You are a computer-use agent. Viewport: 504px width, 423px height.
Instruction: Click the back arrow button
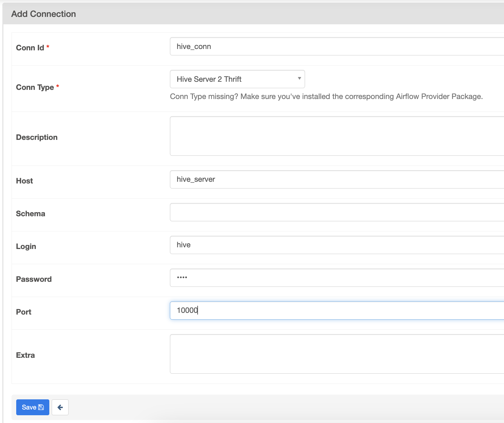[x=60, y=407]
